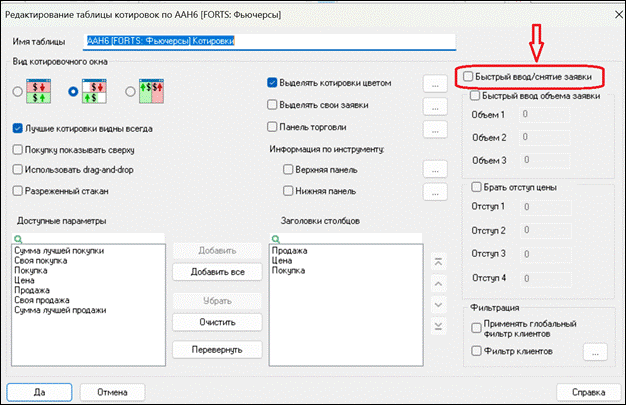The width and height of the screenshot is (626, 405).
Task: Toggle the 'Разреженный стакан' checkbox
Action: [18, 189]
